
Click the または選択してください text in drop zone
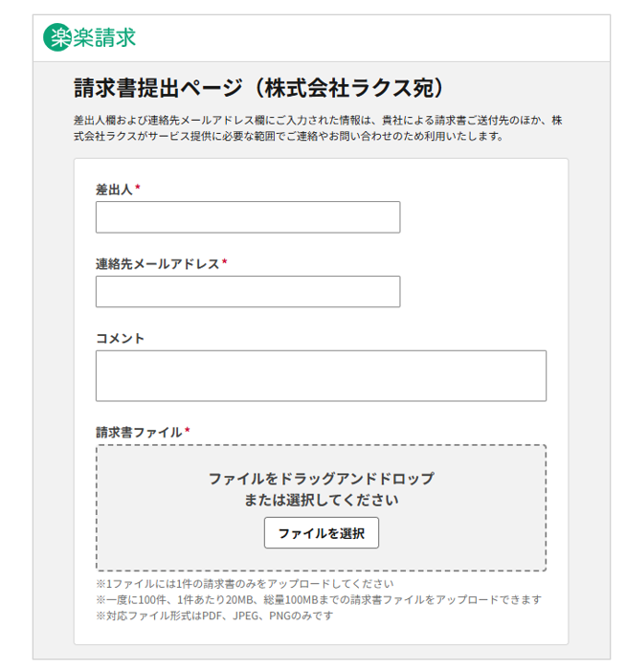point(321,500)
